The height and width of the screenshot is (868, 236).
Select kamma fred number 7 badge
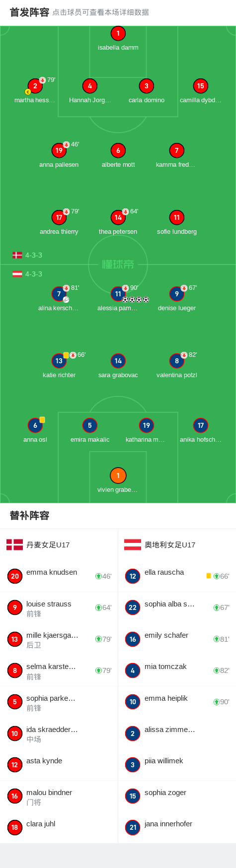click(x=176, y=150)
